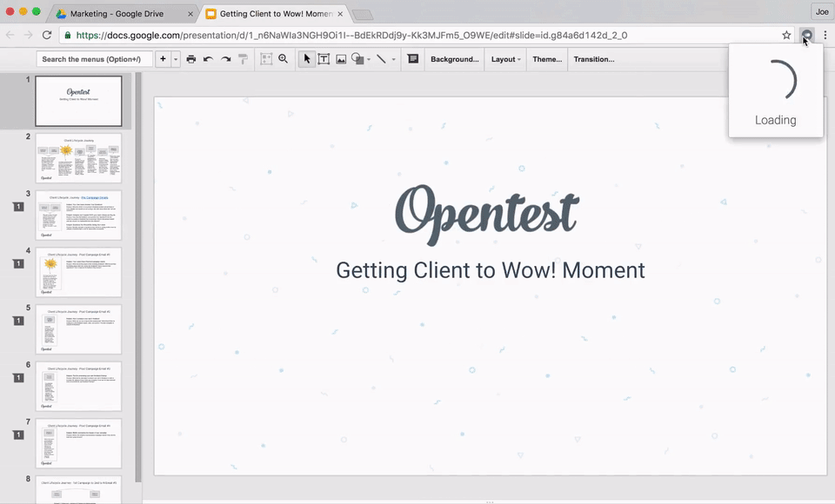Select the Getting Client to Wow! Moment tab
The width and height of the screenshot is (835, 504).
(276, 14)
